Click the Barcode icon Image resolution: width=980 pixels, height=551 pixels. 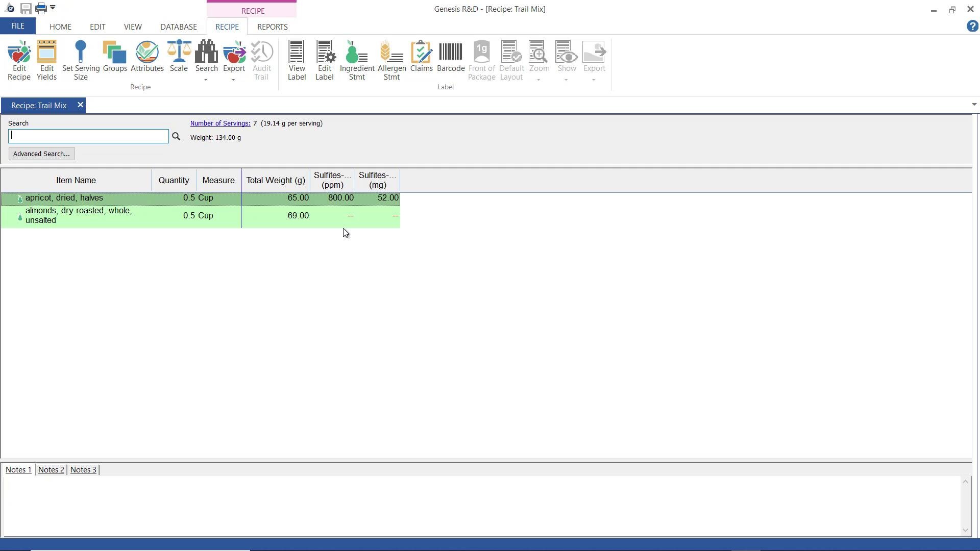coord(451,57)
